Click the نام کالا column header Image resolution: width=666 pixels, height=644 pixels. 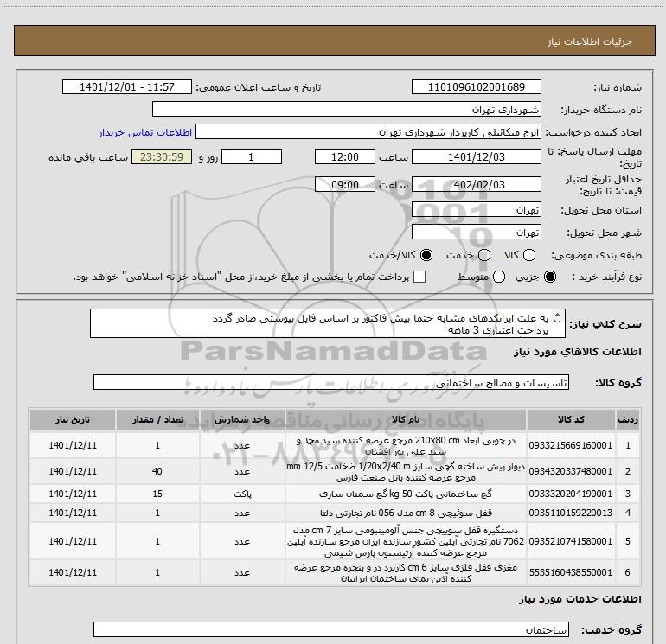(x=406, y=419)
